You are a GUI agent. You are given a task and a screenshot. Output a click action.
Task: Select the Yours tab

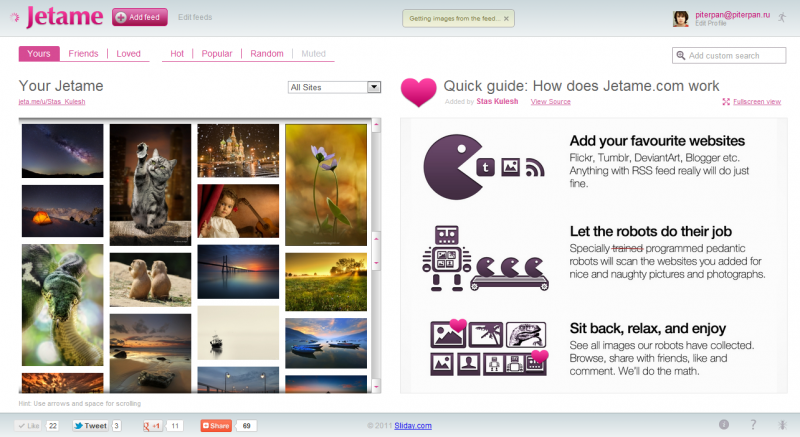point(39,54)
